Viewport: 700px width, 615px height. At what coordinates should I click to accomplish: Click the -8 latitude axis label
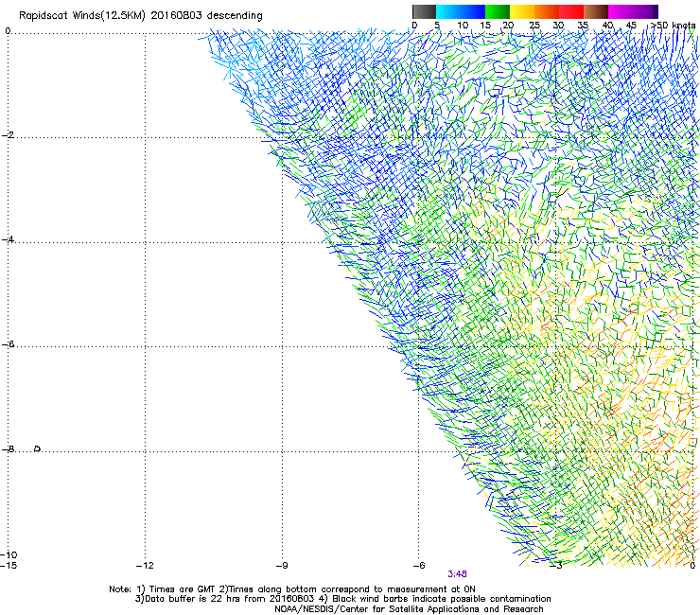coord(8,449)
